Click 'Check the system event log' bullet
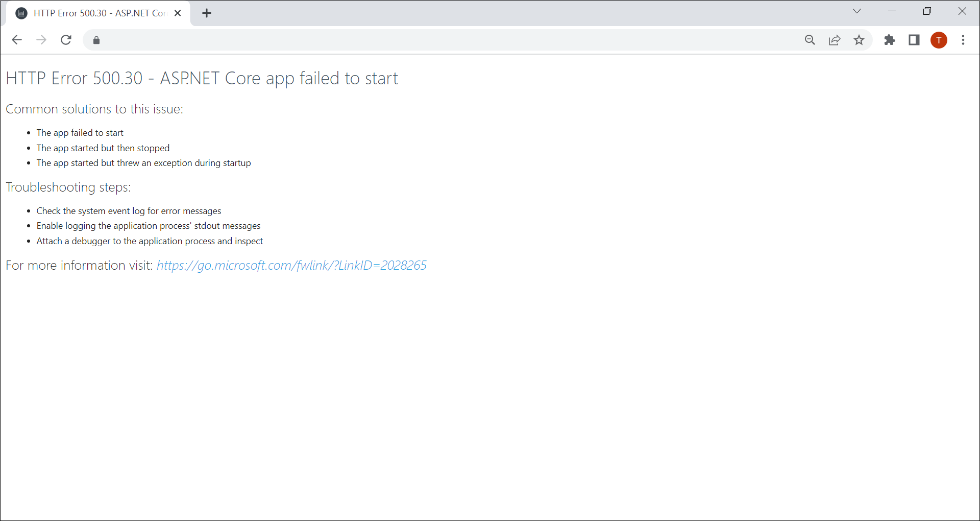980x521 pixels. [x=129, y=211]
